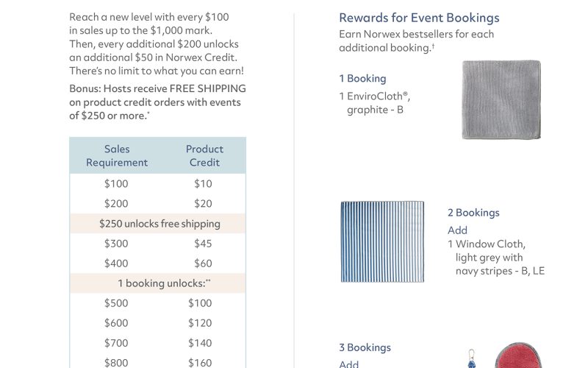Click the FREE SHIPPING bonus paragraph
The image size is (588, 368).
tap(157, 102)
